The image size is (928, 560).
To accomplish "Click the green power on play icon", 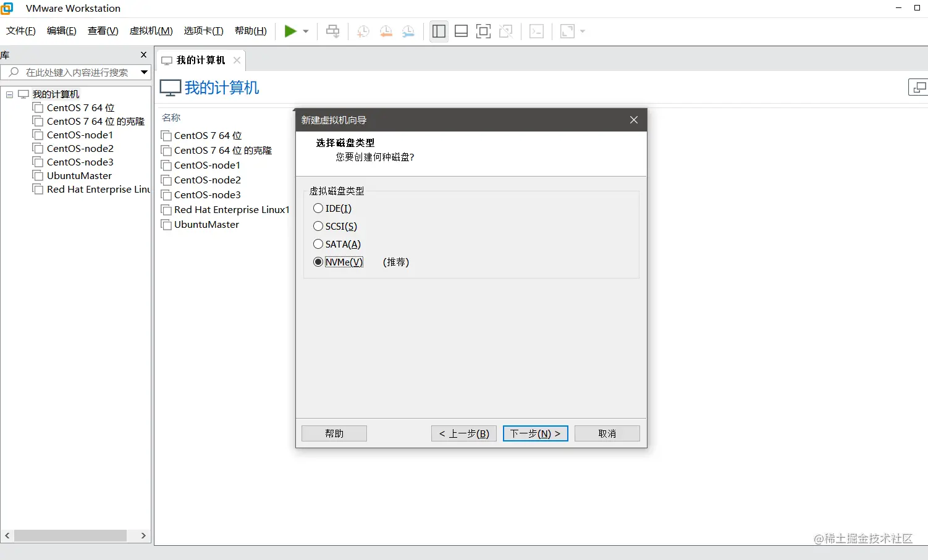I will click(x=290, y=31).
